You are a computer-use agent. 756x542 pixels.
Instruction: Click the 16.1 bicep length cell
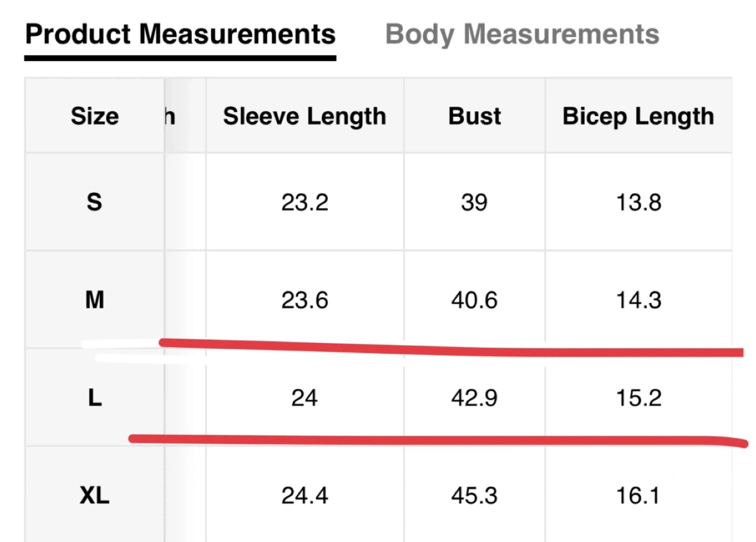click(638, 495)
